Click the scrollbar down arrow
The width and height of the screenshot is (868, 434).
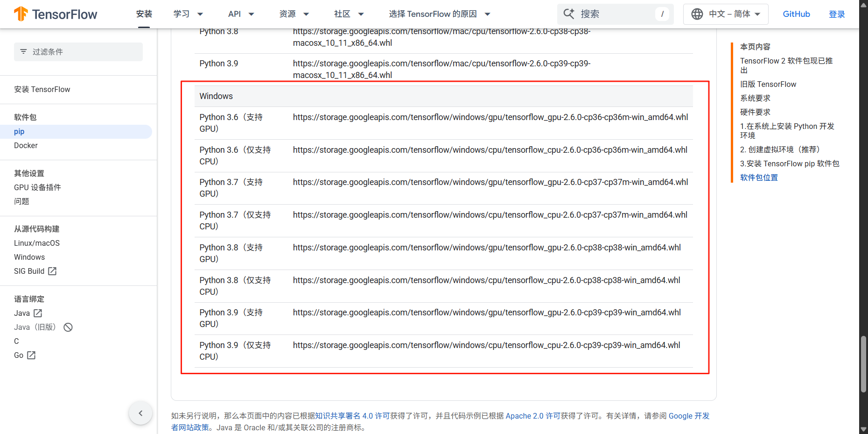[x=863, y=429]
